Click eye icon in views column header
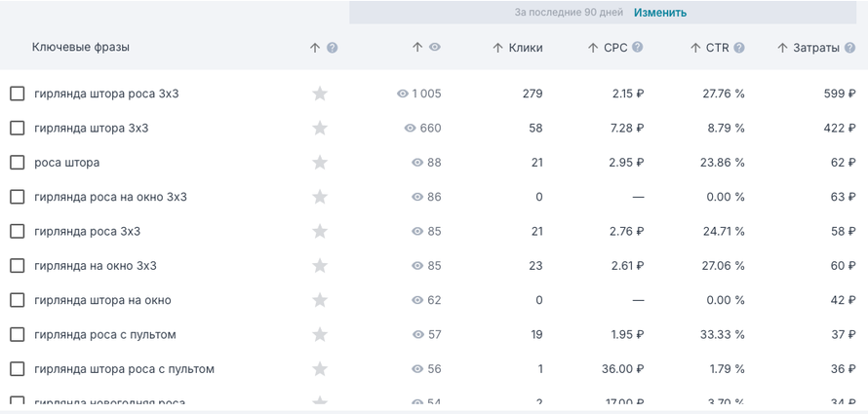Screen dimensions: 868x414 tap(435, 47)
